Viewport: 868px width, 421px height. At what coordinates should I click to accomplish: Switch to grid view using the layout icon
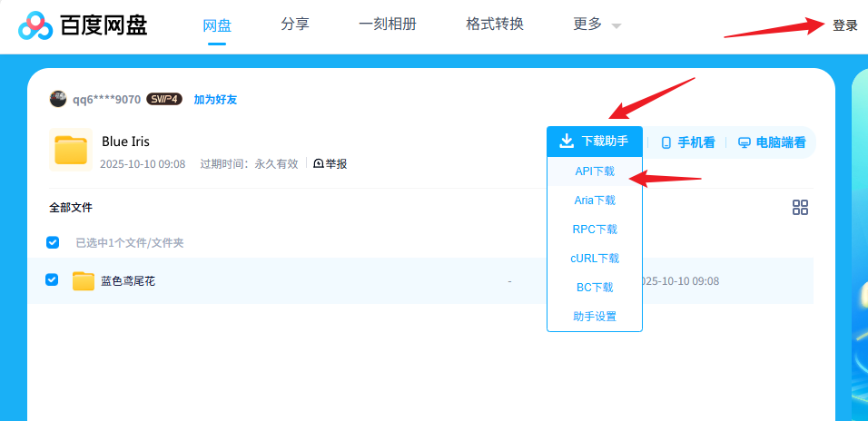point(800,208)
